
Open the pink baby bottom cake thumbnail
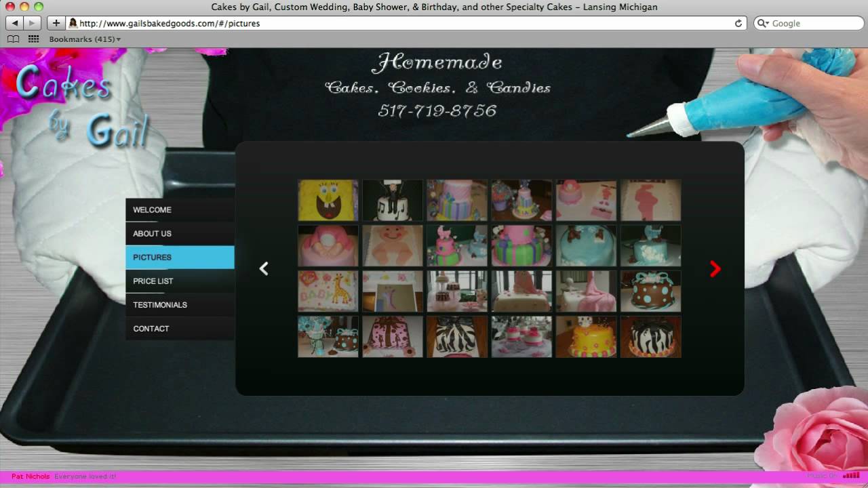[328, 246]
